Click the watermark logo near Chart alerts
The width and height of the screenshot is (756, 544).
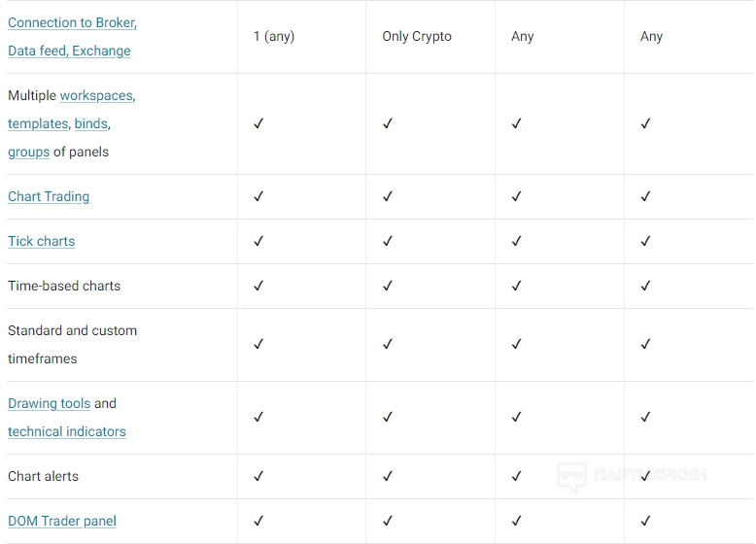tap(571, 476)
